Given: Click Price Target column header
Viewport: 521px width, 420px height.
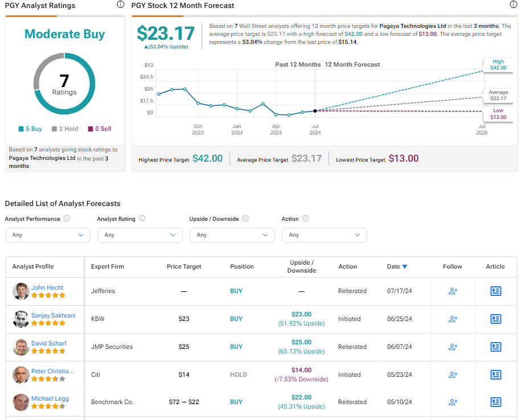Looking at the screenshot, I should [184, 266].
